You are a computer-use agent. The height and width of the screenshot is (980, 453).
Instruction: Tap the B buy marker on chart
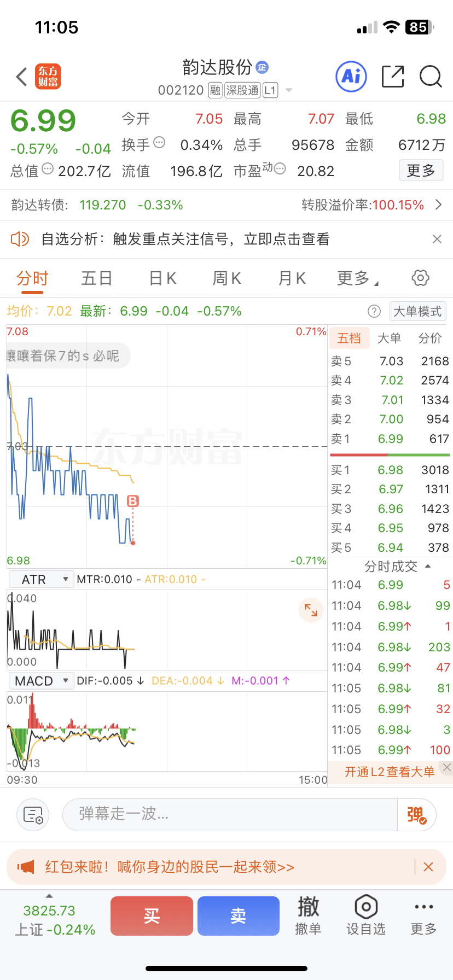click(x=132, y=501)
